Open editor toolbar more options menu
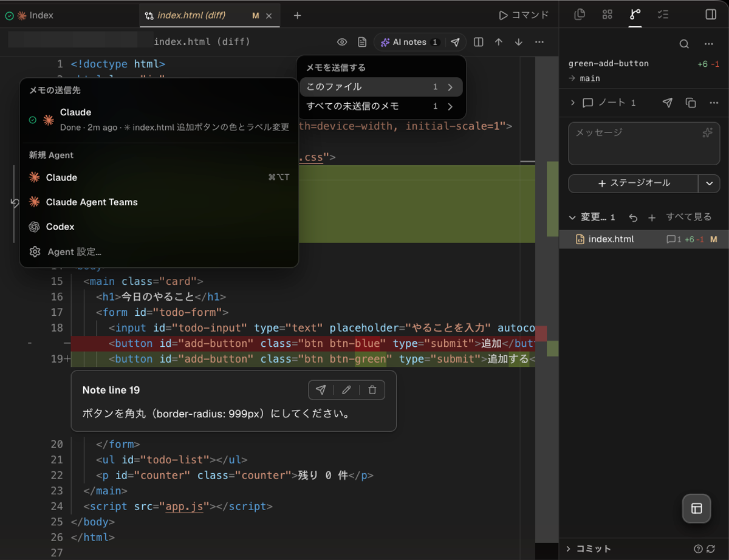729x560 pixels. point(539,42)
